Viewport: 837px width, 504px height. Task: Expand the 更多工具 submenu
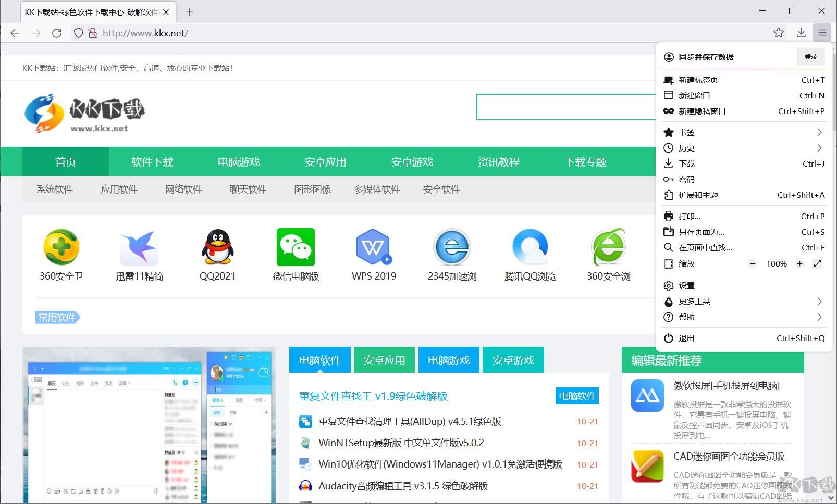click(x=744, y=301)
